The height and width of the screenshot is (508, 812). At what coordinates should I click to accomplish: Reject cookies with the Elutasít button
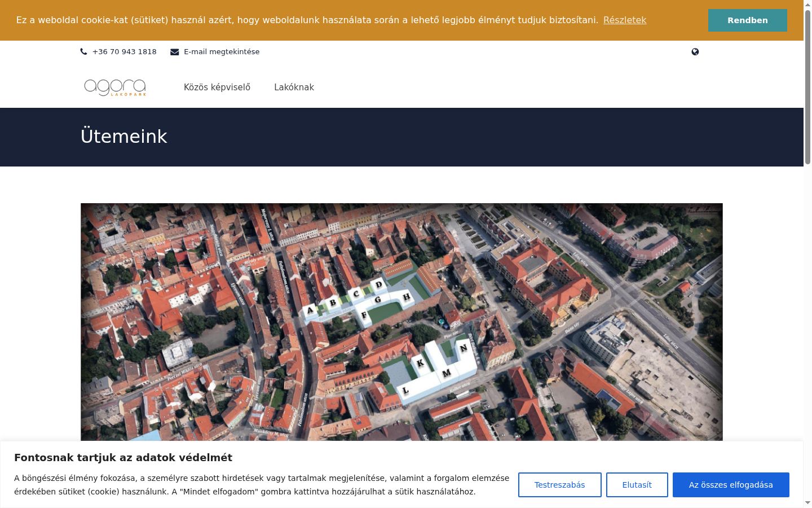[637, 485]
